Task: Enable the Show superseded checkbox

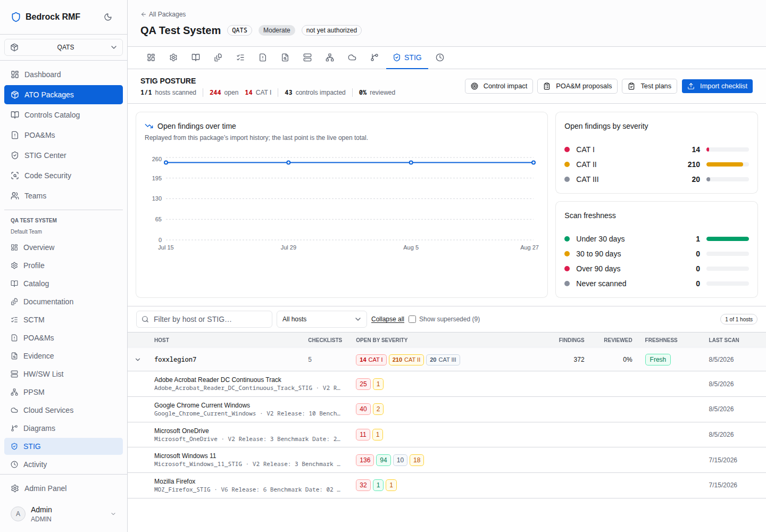Action: click(412, 319)
